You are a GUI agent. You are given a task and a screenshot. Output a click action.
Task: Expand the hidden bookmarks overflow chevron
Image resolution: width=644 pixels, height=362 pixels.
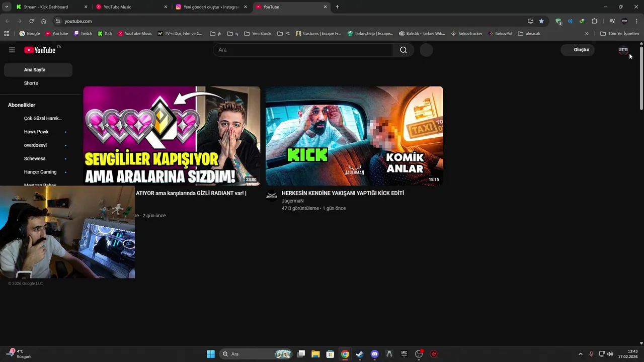pos(587,34)
